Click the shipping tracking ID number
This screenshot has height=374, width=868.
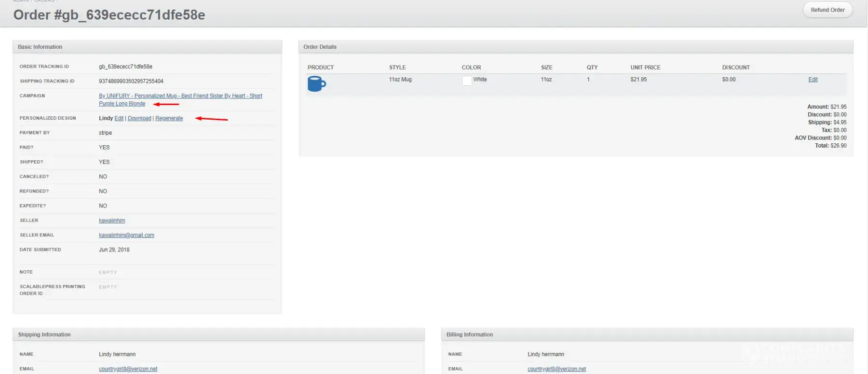tap(131, 81)
